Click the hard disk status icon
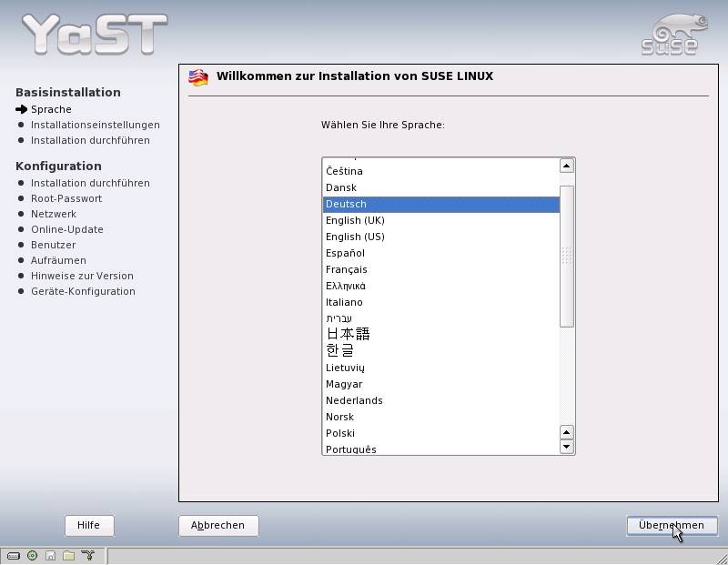 coord(14,555)
